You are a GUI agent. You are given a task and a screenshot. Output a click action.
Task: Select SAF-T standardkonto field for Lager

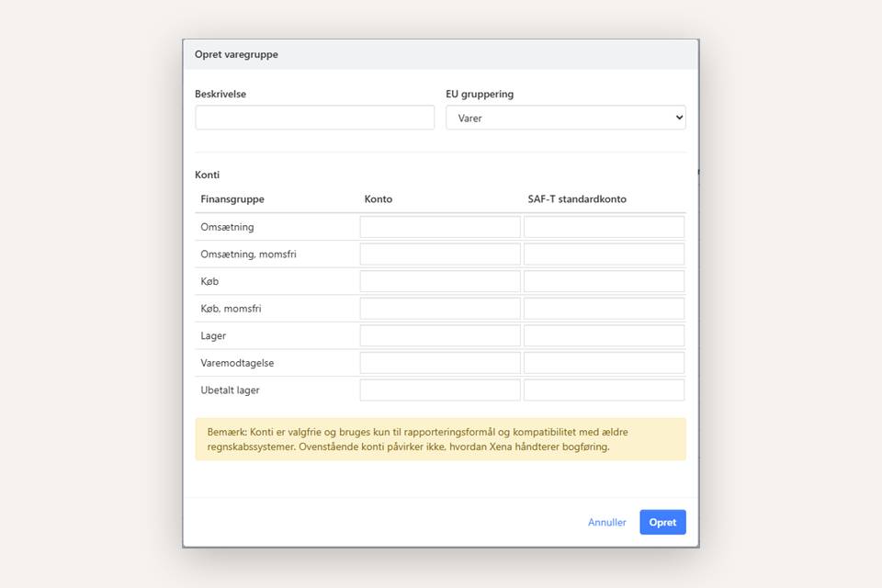pos(604,335)
